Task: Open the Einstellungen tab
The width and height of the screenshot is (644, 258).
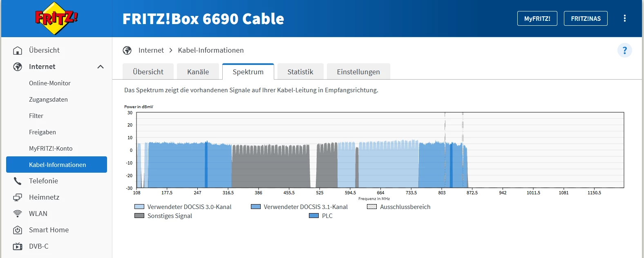Action: (358, 72)
